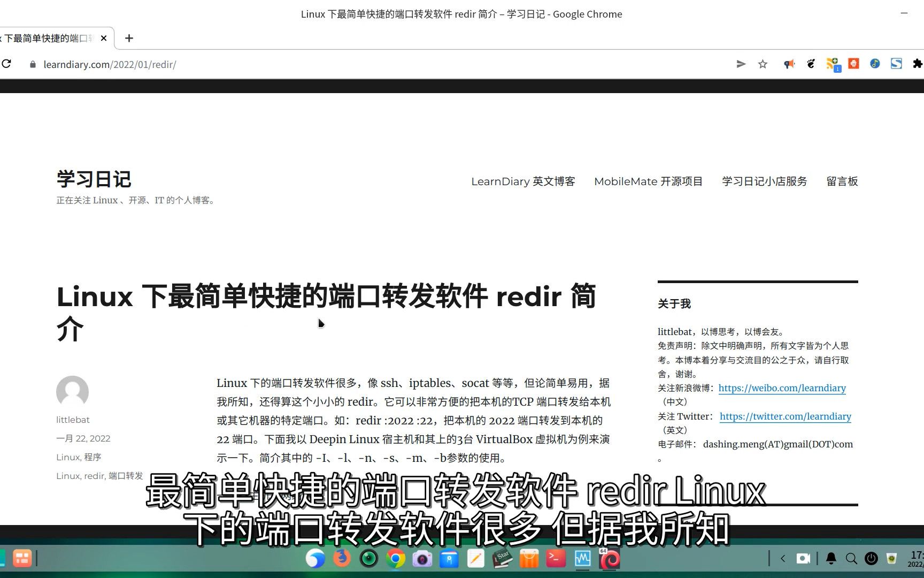
Task: Launch Firefox from the taskbar
Action: pyautogui.click(x=341, y=559)
